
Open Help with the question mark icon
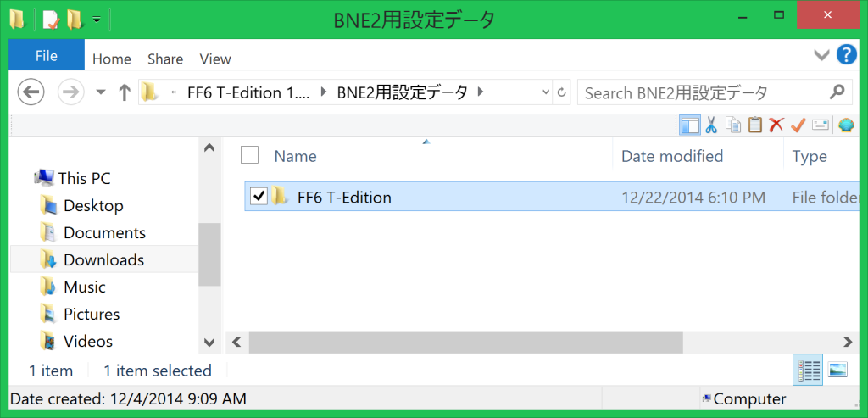tap(847, 55)
